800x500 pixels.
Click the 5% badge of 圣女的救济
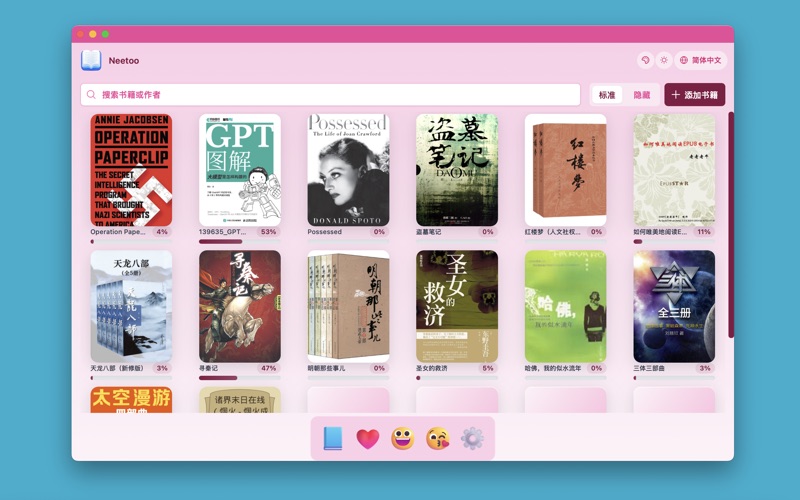click(x=488, y=368)
